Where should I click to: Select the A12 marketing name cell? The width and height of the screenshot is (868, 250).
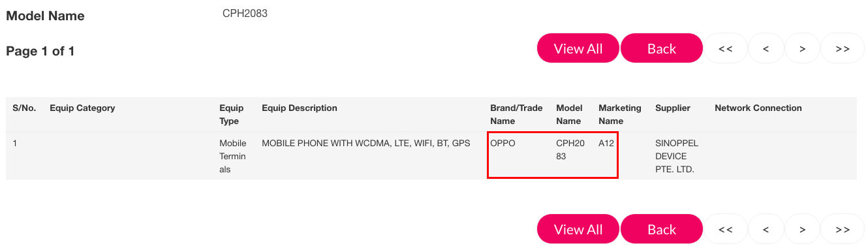[606, 143]
